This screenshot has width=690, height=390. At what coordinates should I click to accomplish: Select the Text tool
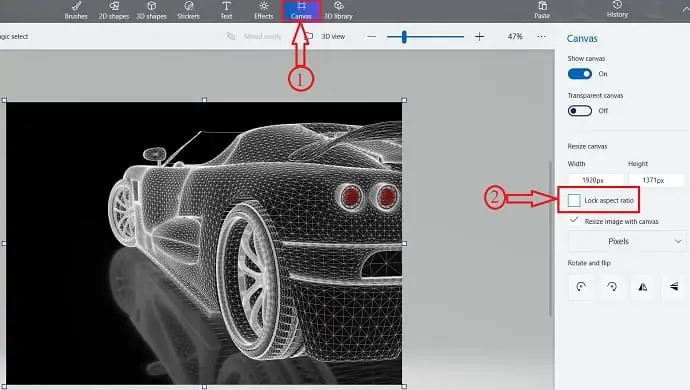(226, 11)
